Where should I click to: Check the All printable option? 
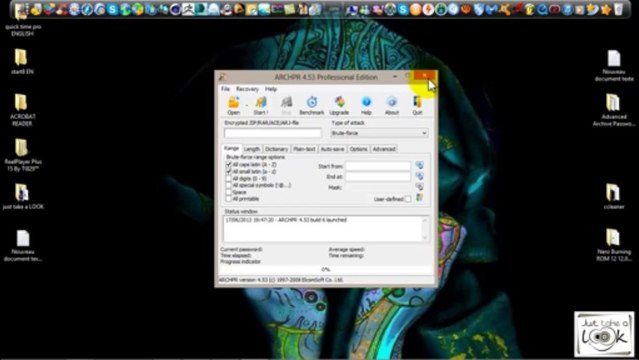[x=229, y=199]
